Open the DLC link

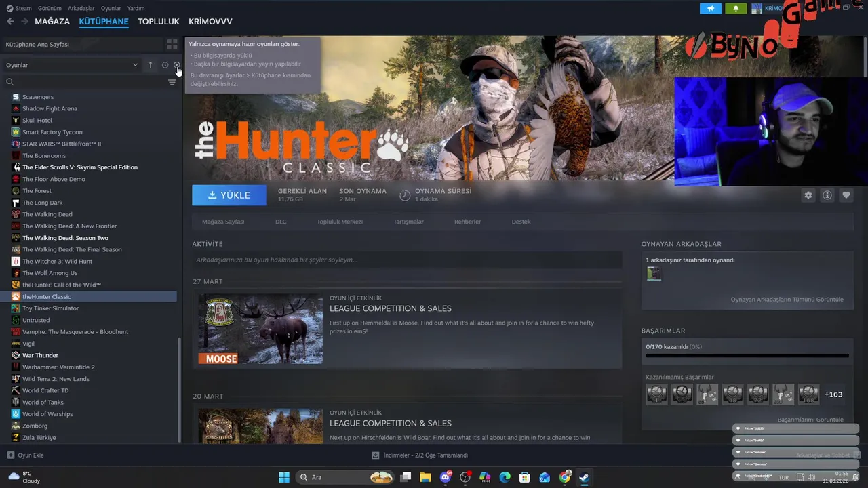(281, 222)
